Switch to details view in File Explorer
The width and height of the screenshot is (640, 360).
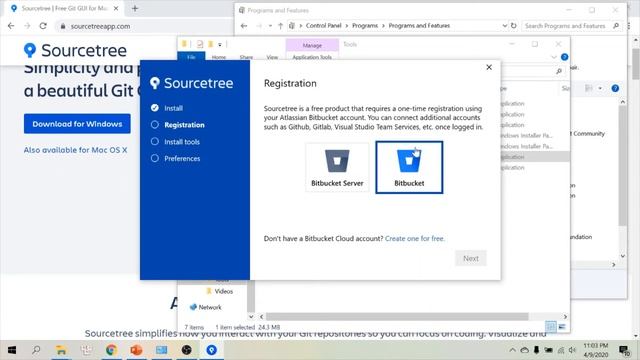pyautogui.click(x=551, y=327)
